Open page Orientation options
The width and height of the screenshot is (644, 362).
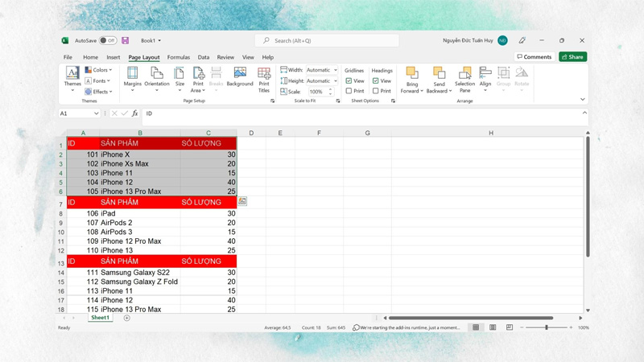pyautogui.click(x=156, y=78)
